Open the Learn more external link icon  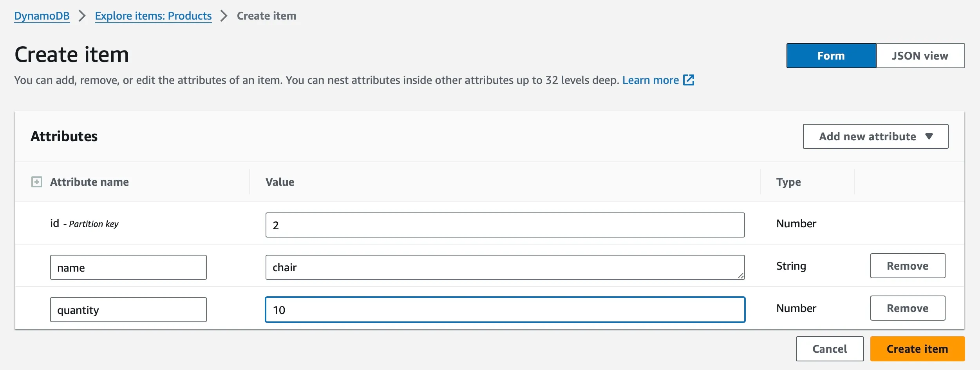pos(688,80)
